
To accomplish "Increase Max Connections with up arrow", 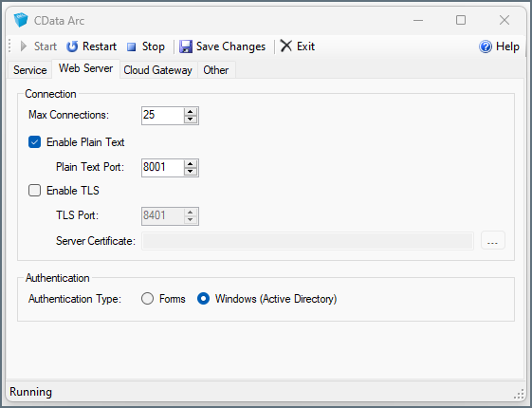I will [x=191, y=112].
